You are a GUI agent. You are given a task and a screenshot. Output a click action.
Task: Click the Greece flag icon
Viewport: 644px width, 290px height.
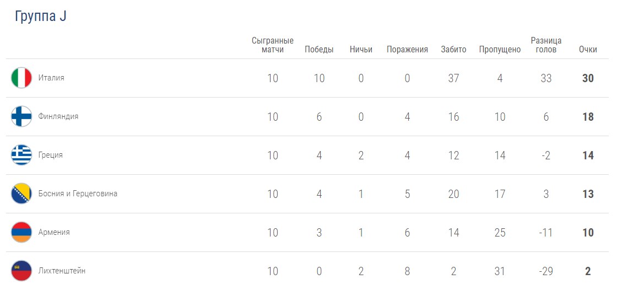pos(21,155)
